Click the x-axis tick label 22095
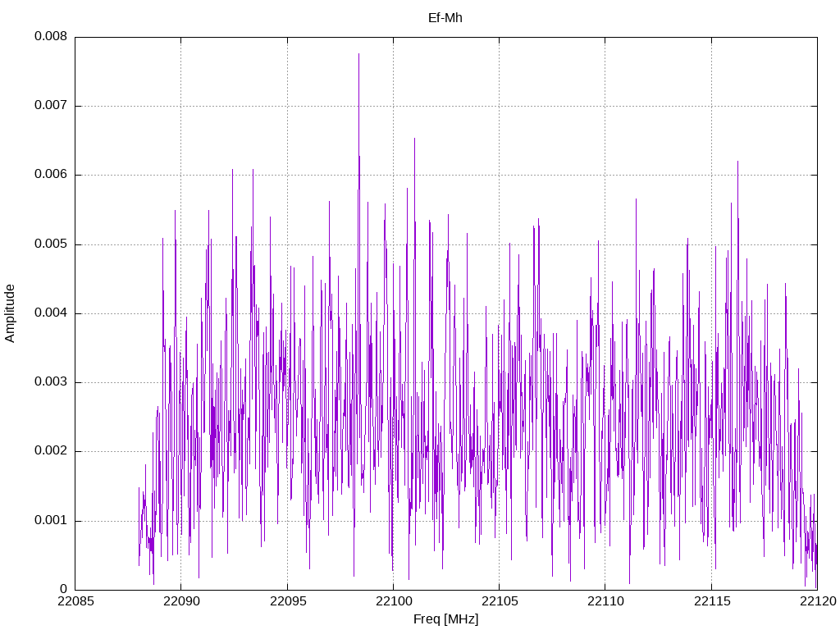The width and height of the screenshot is (840, 630). [x=288, y=601]
